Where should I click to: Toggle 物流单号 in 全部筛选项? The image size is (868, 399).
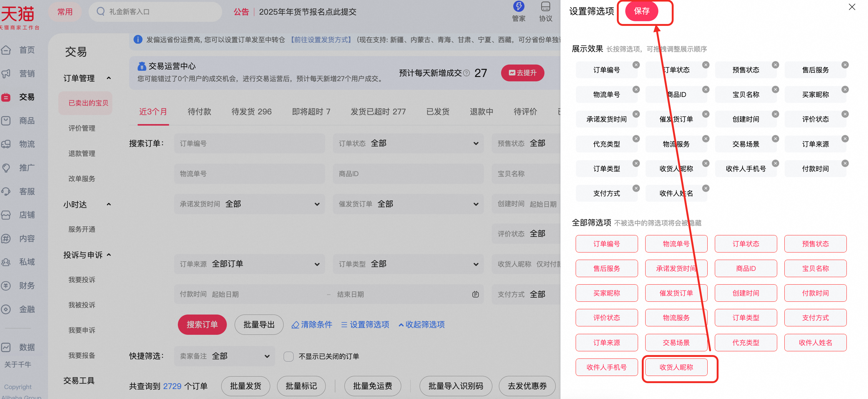676,244
